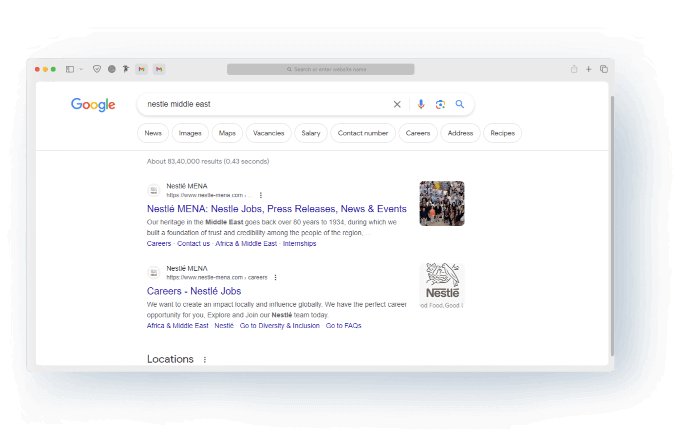Open more options for first Nestlé MENA result
The width and height of the screenshot is (694, 448).
click(261, 195)
